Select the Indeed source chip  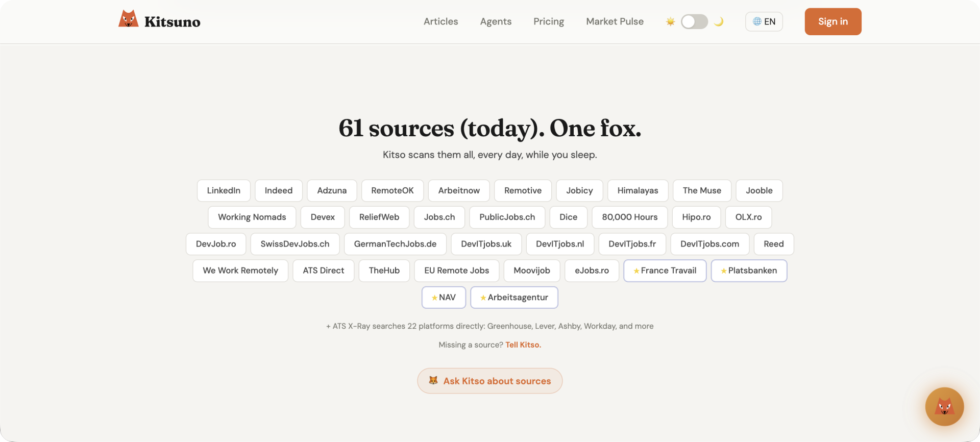point(279,190)
